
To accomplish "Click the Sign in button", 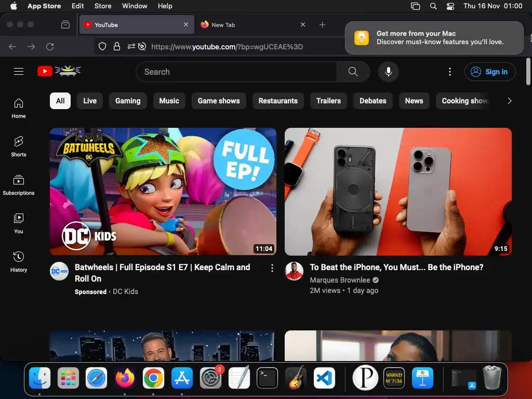I will click(490, 72).
